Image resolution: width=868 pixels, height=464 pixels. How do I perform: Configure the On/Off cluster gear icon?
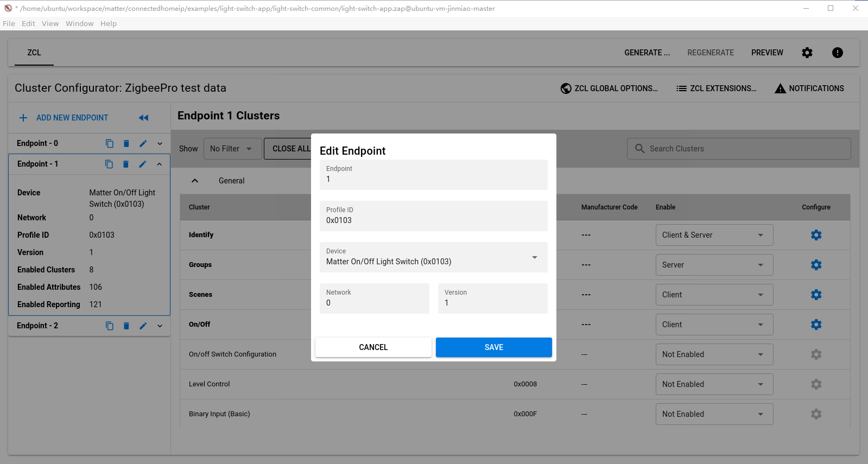816,325
